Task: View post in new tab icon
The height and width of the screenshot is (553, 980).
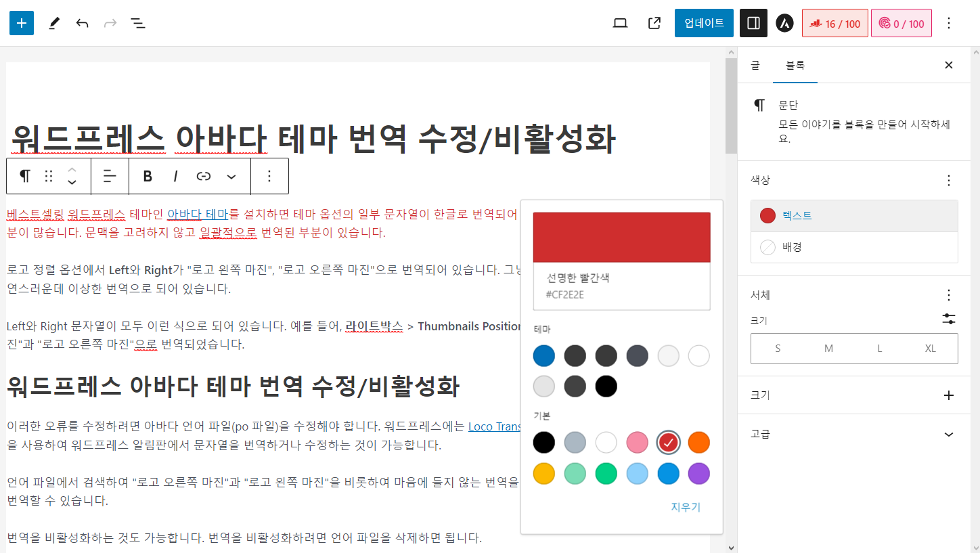Action: click(x=654, y=23)
